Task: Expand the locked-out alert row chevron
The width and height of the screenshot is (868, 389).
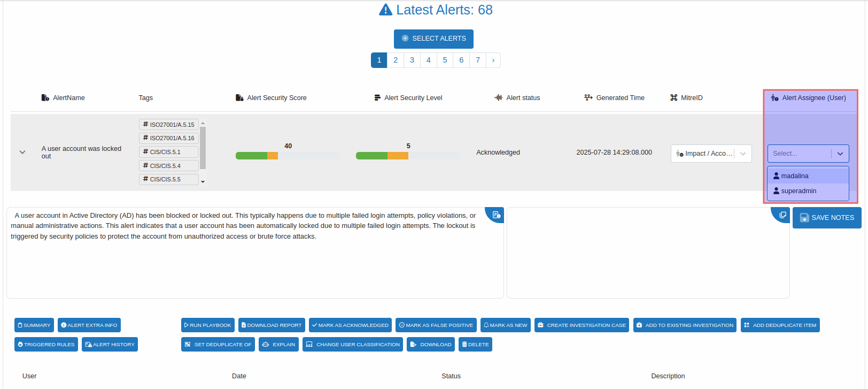Action: 22,152
